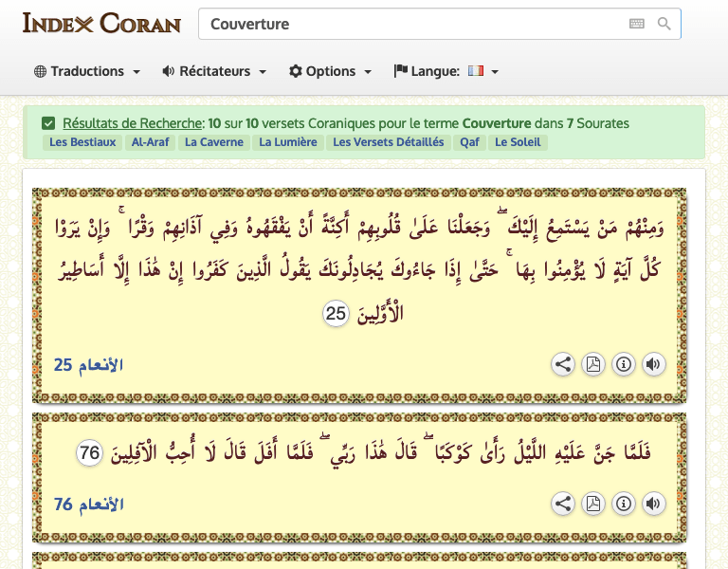
Task: Toggle the green search results checkbox
Action: coord(48,123)
